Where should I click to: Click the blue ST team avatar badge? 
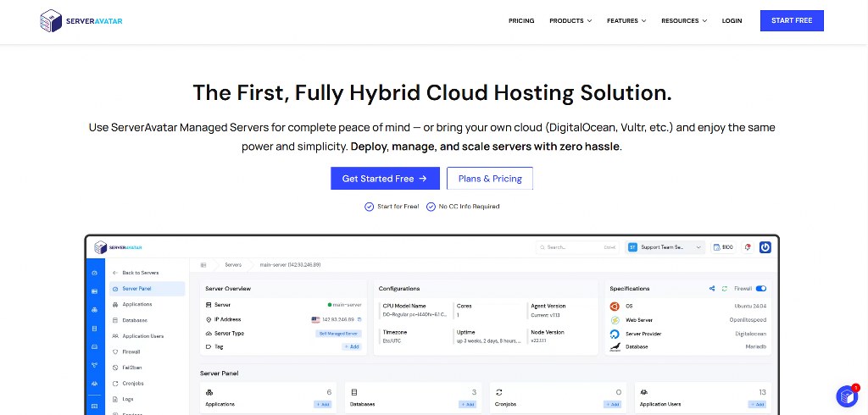click(632, 247)
